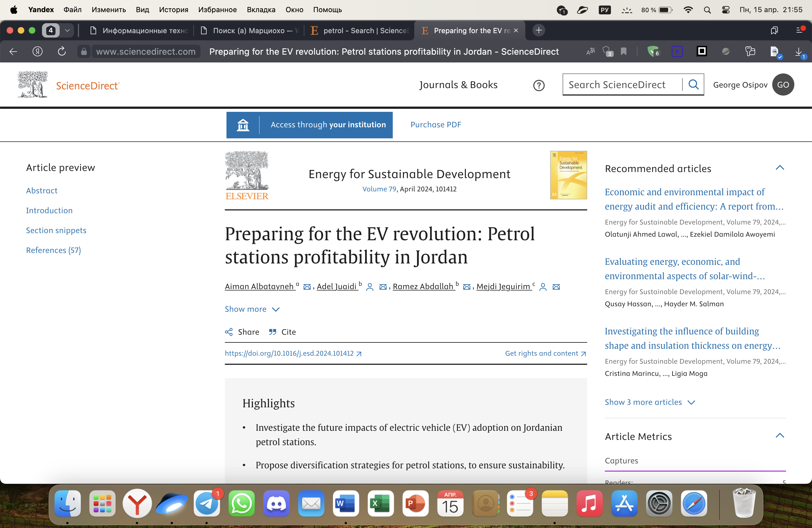
Task: Open the tab group counter showing 4
Action: click(x=51, y=30)
